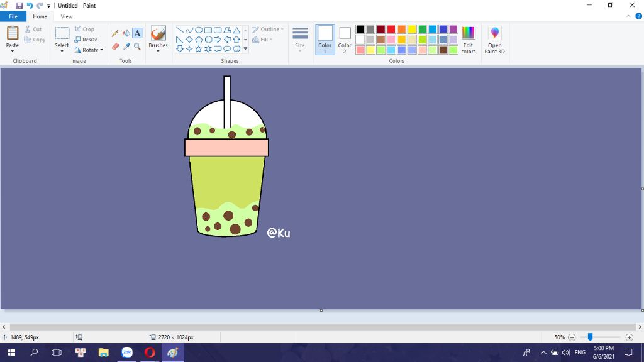Click Open Paint 3D
Viewport: 644px width, 362px height.
coord(494,40)
